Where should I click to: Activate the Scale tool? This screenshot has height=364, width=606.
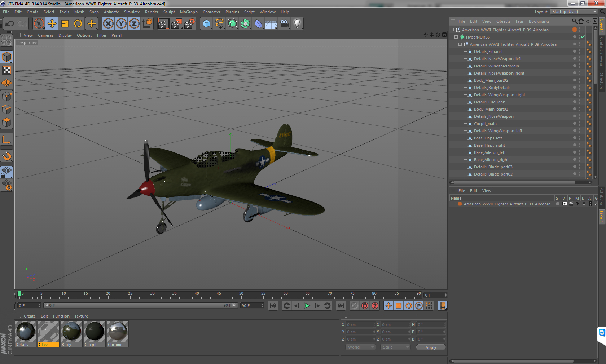tap(65, 24)
